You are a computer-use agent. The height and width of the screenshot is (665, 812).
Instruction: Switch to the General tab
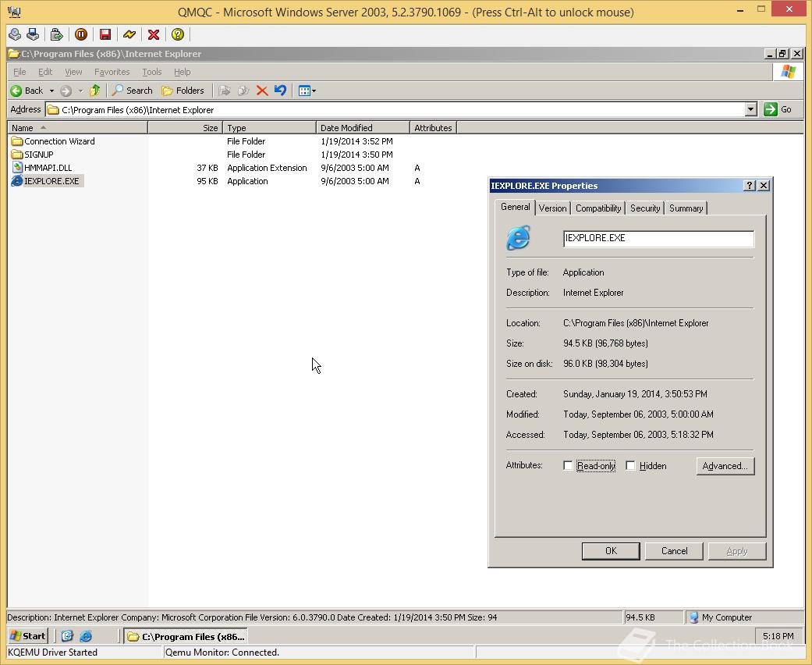516,207
